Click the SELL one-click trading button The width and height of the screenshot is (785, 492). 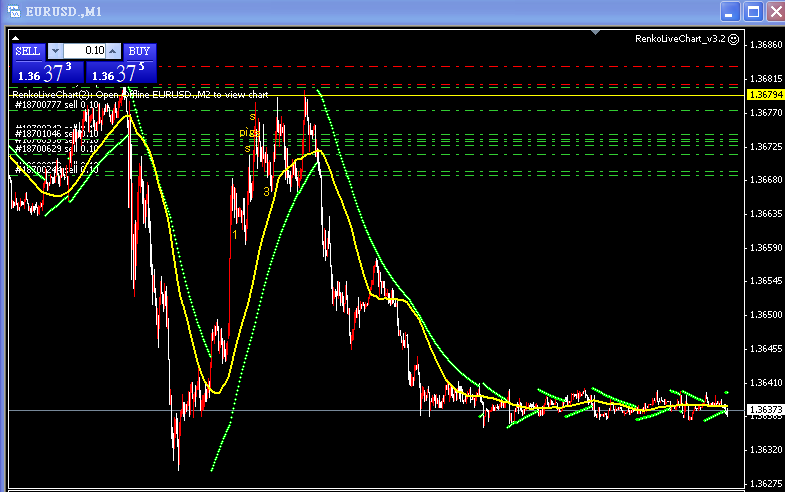coord(28,51)
